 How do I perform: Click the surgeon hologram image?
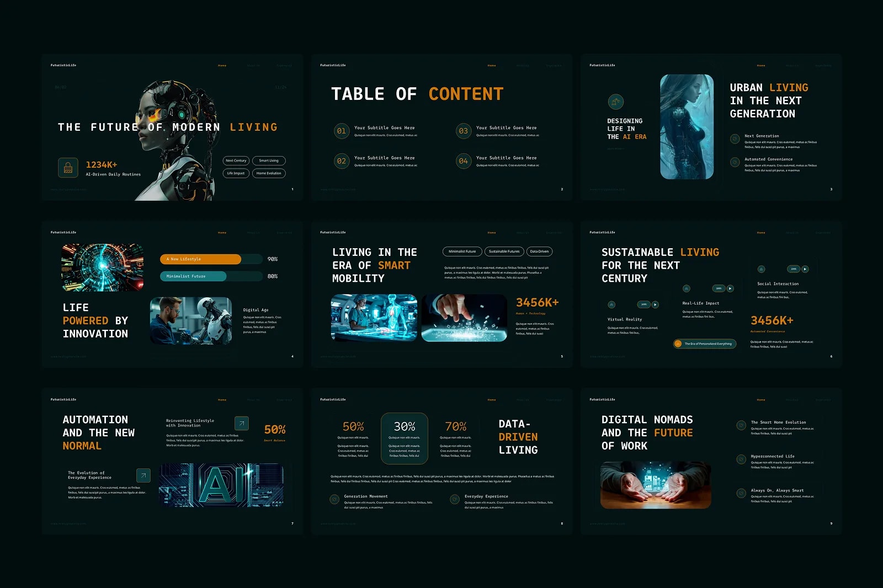374,318
